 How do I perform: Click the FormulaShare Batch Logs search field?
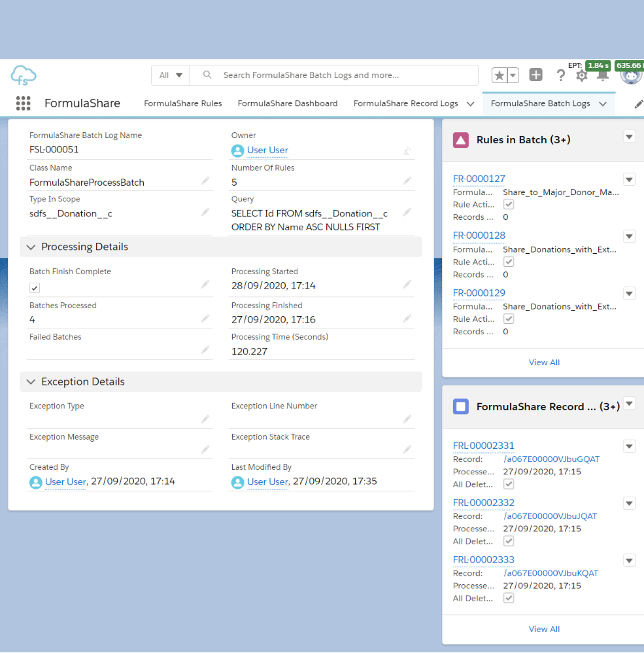click(347, 75)
